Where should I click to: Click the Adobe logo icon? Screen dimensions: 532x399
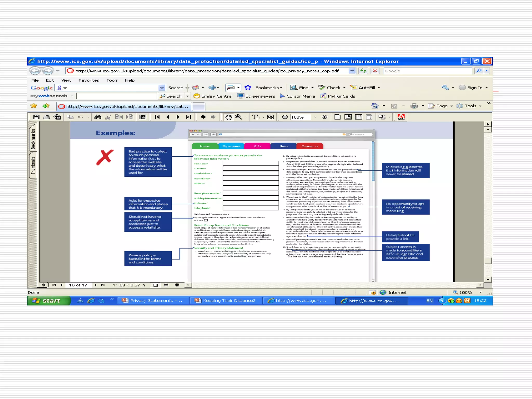pos(401,117)
